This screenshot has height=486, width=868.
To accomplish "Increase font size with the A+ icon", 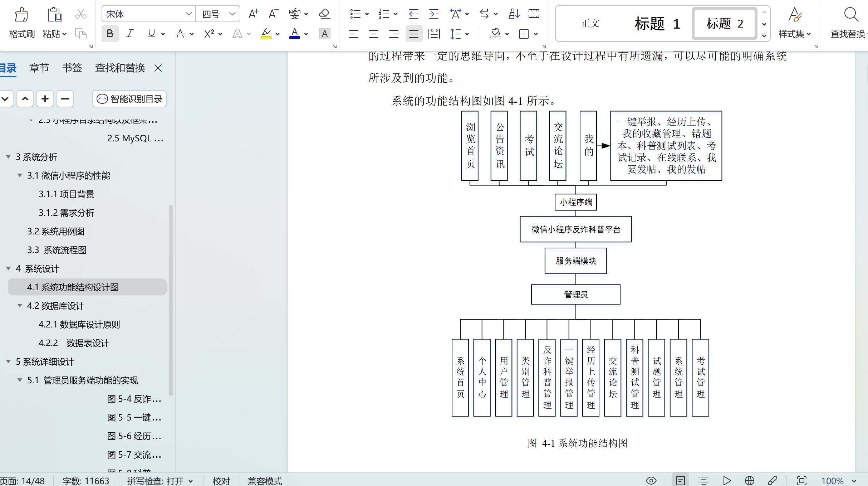I will [253, 14].
